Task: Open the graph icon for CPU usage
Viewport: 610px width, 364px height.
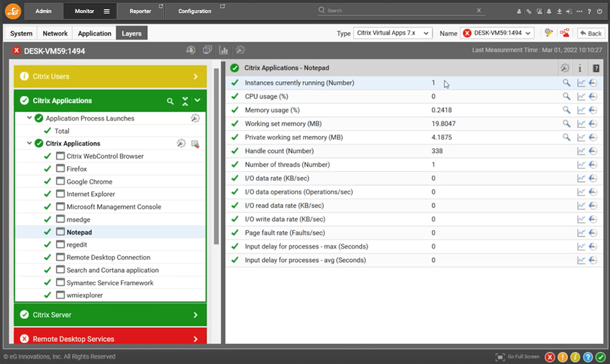Action: (581, 96)
